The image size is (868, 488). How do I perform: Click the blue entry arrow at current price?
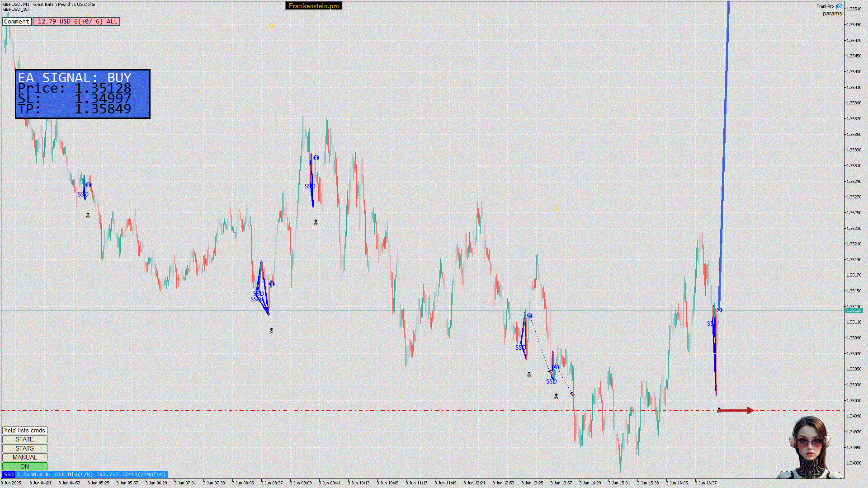720,310
